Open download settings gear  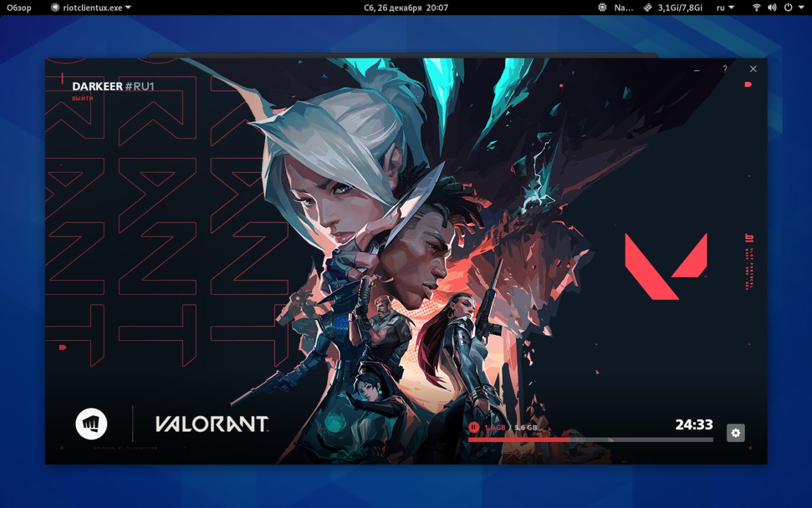coord(735,432)
